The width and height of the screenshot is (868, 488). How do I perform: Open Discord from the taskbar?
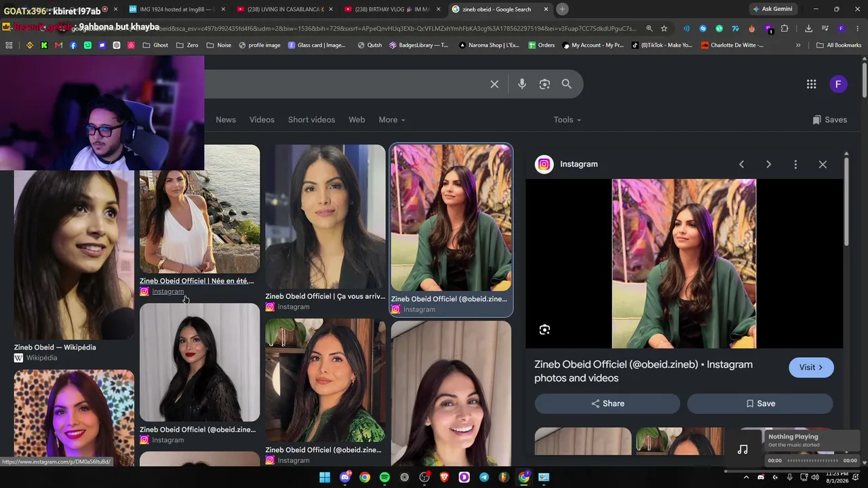pyautogui.click(x=344, y=477)
